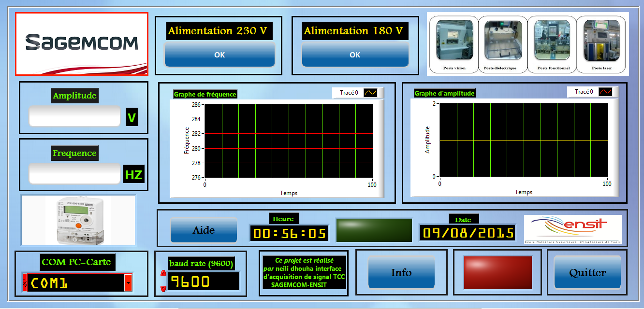Click Tracé 0 legend icon of amplitude graph
The height and width of the screenshot is (309, 644).
[x=605, y=92]
